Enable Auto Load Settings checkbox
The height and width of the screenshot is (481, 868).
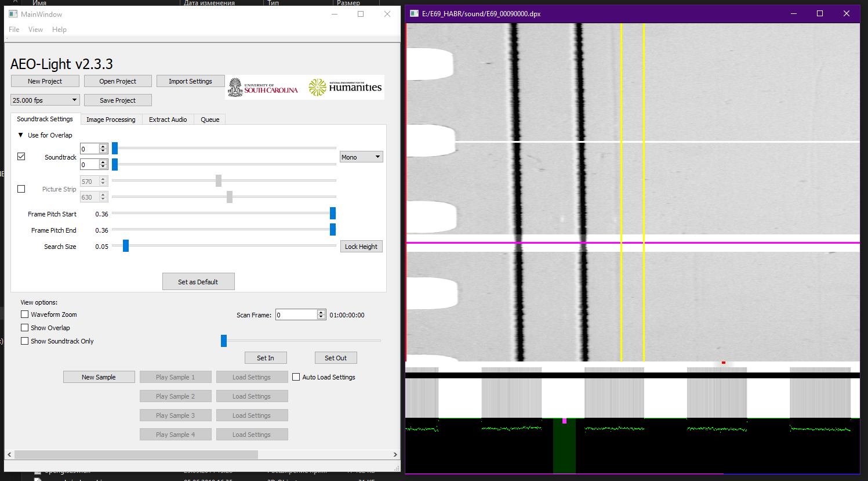tap(296, 377)
